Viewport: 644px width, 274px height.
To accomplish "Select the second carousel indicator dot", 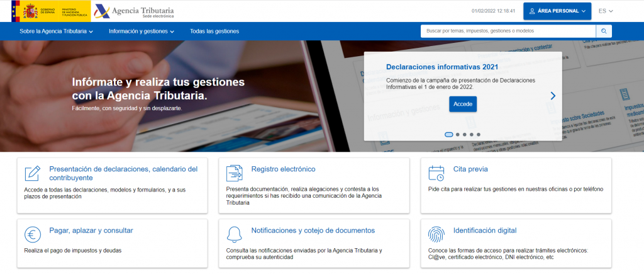I will 457,134.
